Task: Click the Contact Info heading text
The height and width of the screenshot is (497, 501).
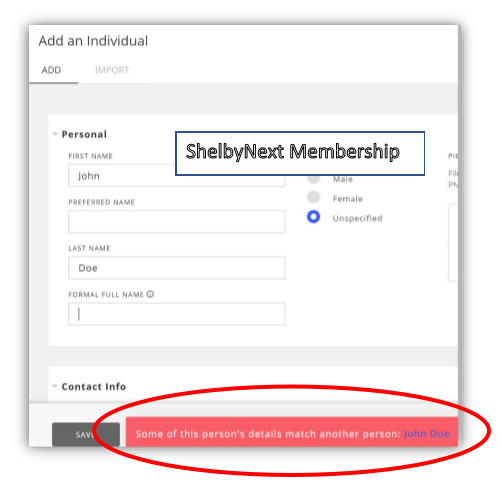Action: 94,387
